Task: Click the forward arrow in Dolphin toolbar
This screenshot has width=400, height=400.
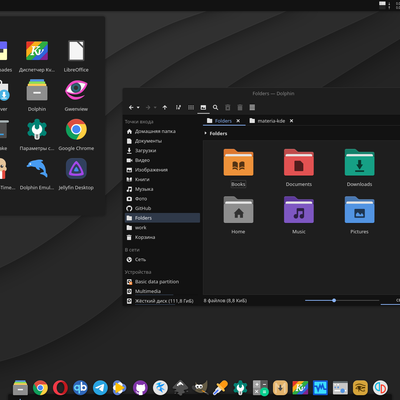Action: [x=148, y=107]
